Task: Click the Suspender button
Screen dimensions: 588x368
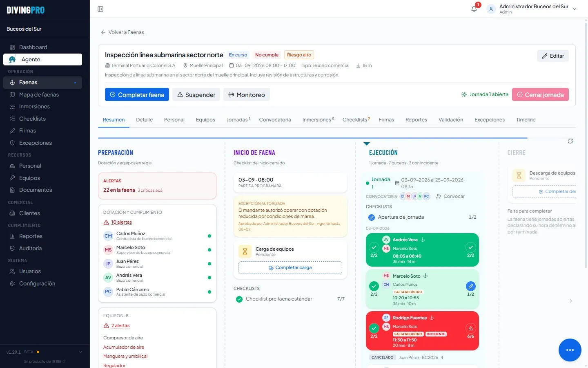Action: (196, 94)
